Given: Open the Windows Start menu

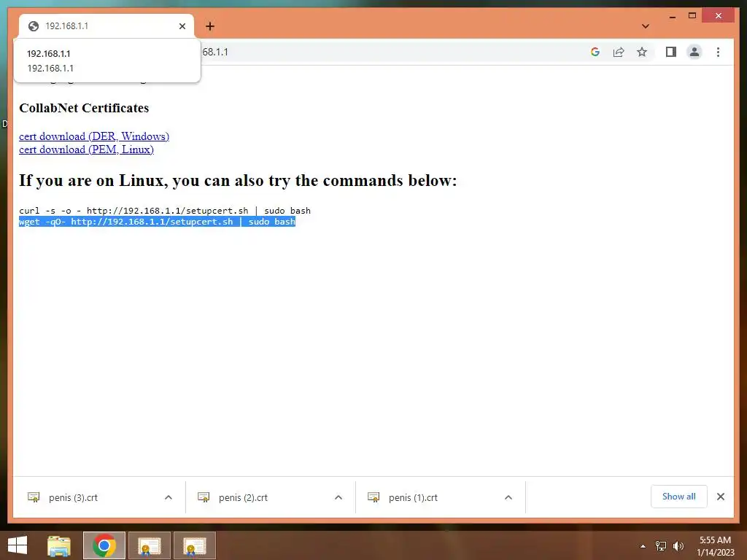Looking at the screenshot, I should pyautogui.click(x=18, y=545).
